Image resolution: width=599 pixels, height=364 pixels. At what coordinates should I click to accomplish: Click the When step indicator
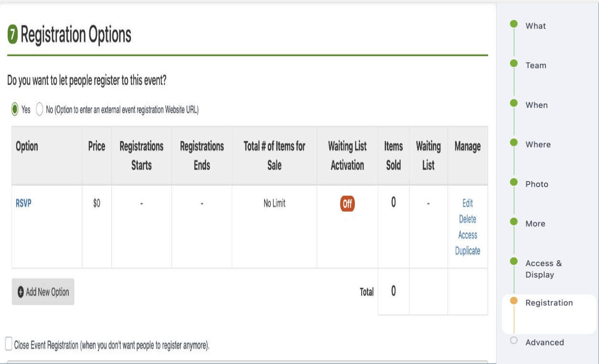pos(513,105)
